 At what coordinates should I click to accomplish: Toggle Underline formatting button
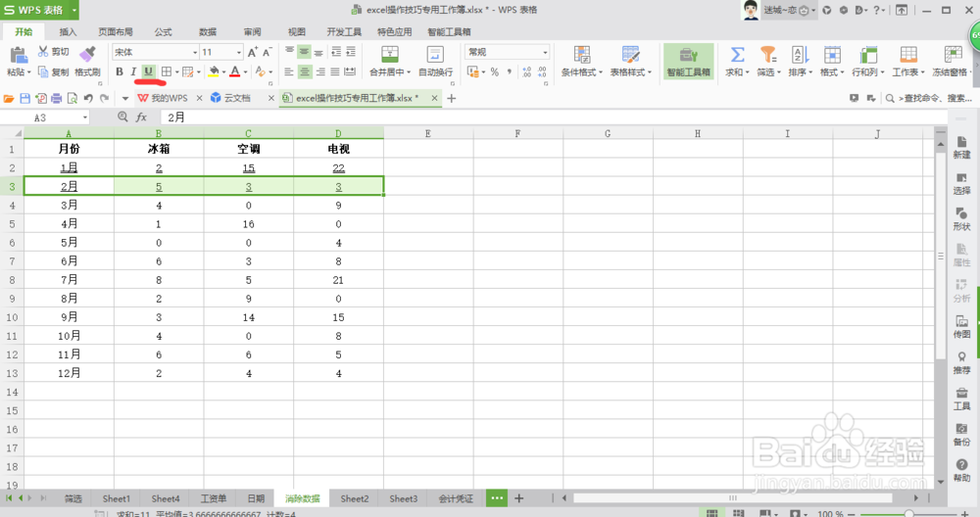click(148, 71)
